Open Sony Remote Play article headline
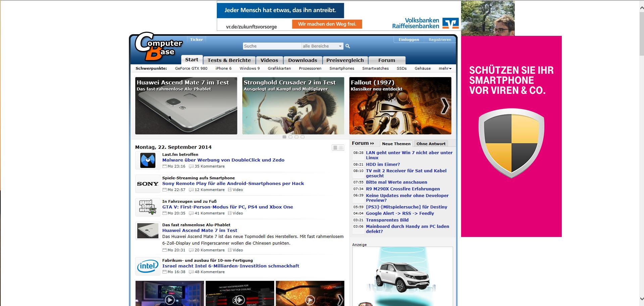The image size is (644, 306). [x=233, y=184]
